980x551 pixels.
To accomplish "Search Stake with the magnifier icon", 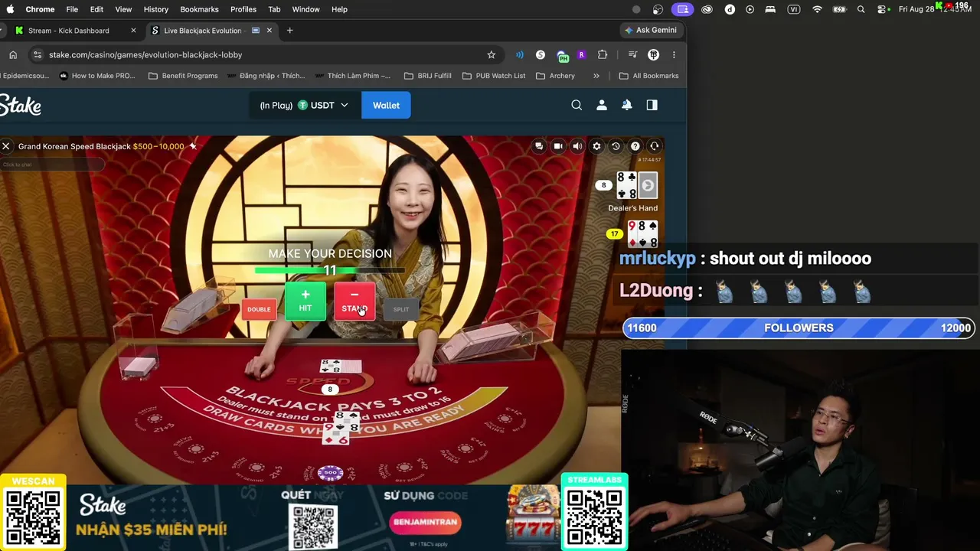I will pyautogui.click(x=577, y=105).
